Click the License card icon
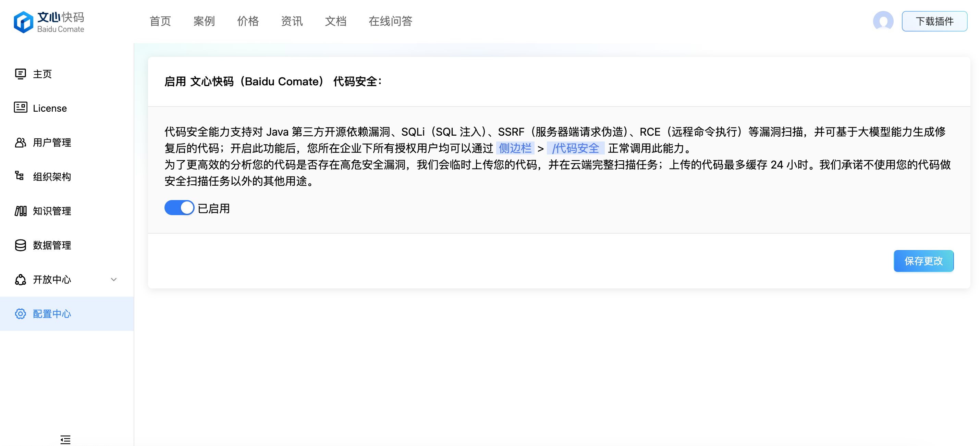980x446 pixels. tap(21, 108)
